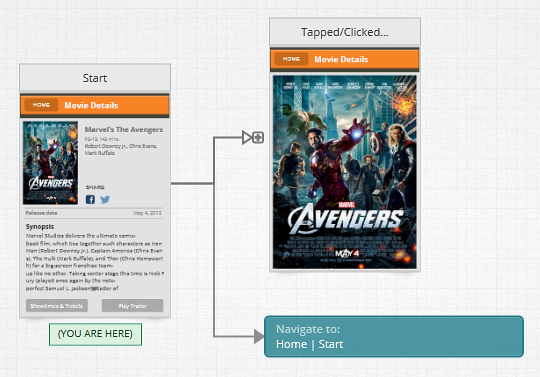
Task: Click the arrowhead pointing to the Navigate to box
Action: [x=259, y=336]
